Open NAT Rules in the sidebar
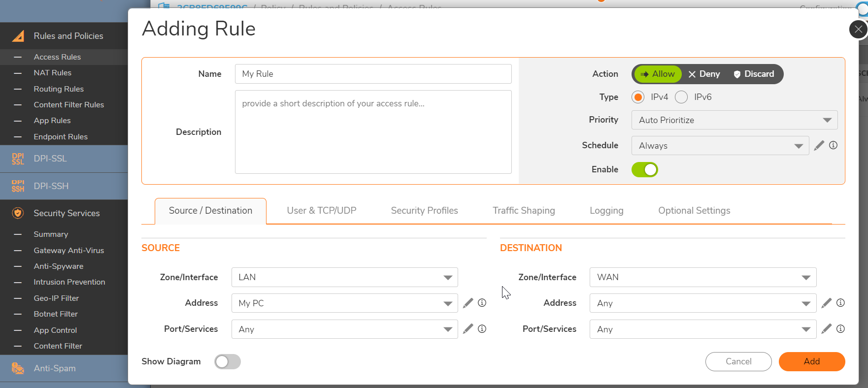 (x=52, y=73)
